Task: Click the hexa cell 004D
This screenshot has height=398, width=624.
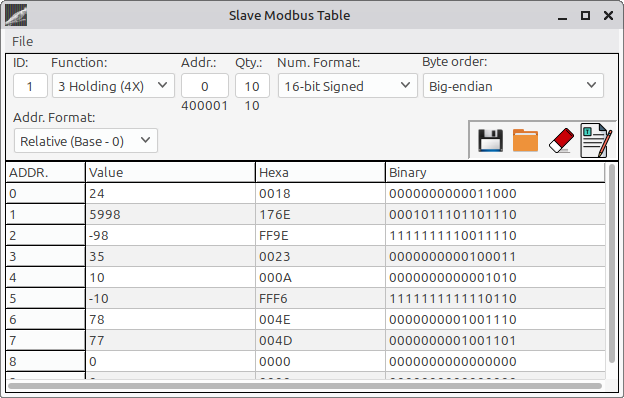Action: click(320, 341)
